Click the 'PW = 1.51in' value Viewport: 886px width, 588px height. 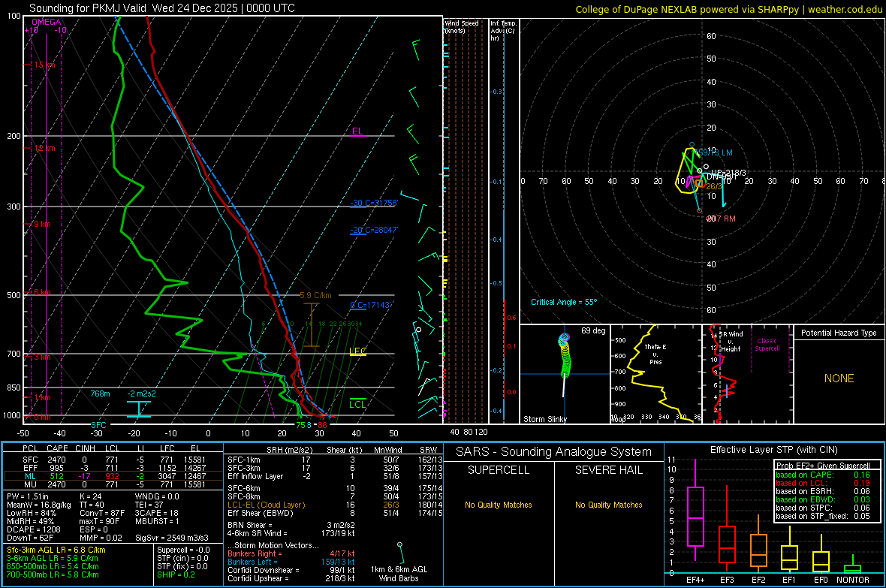coord(28,496)
